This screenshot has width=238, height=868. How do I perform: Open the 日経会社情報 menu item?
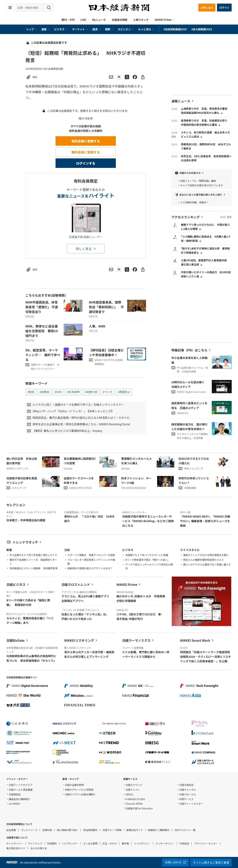click(120, 20)
